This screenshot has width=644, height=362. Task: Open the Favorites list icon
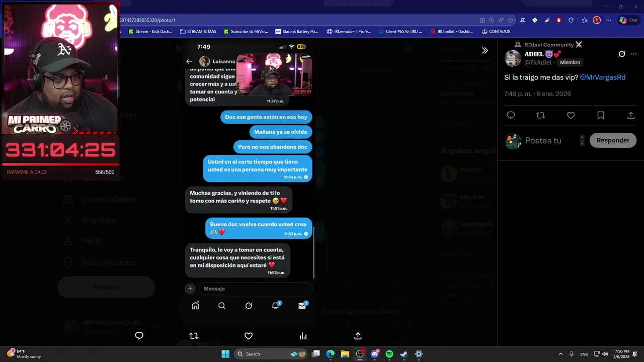[584, 20]
